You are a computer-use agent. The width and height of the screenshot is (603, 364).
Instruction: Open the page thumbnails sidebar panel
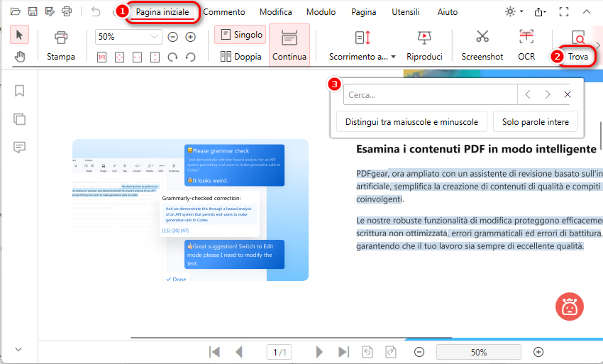click(19, 119)
